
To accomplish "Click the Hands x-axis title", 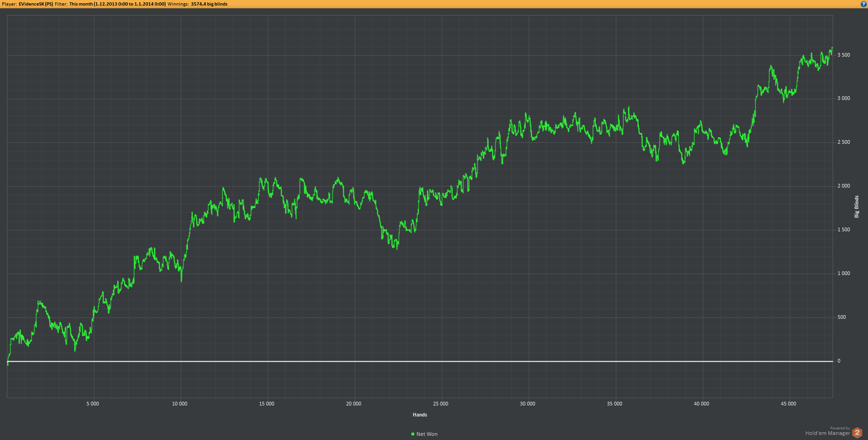I will click(x=420, y=415).
